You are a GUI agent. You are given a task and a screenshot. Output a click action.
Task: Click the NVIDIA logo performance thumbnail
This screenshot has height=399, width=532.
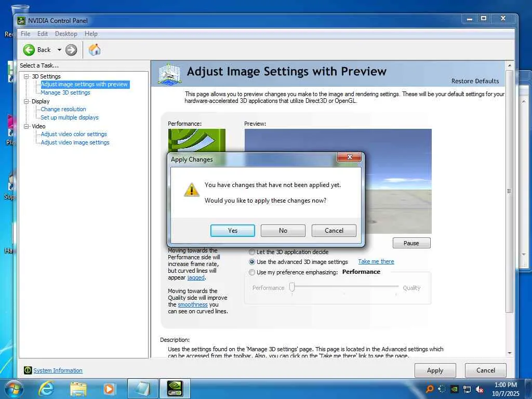[197, 140]
